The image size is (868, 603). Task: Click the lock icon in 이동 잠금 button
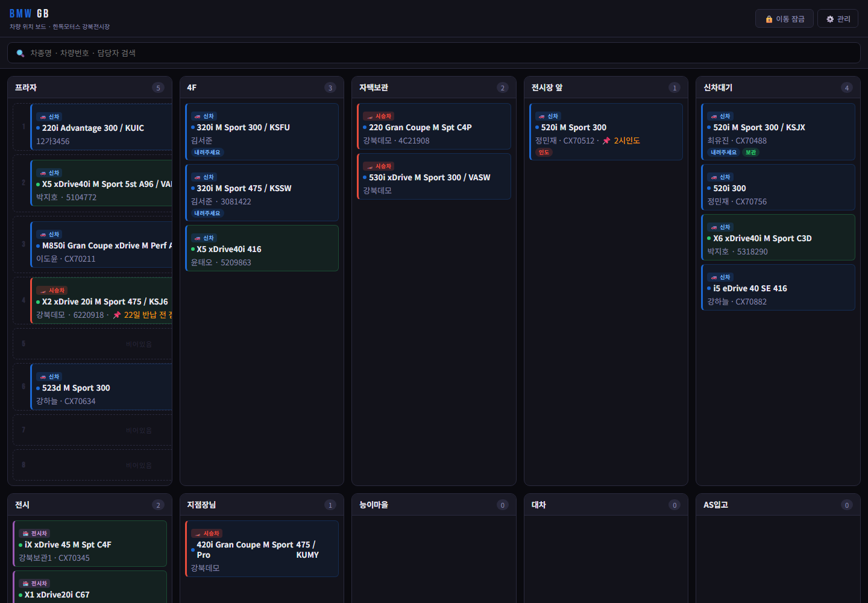click(769, 19)
